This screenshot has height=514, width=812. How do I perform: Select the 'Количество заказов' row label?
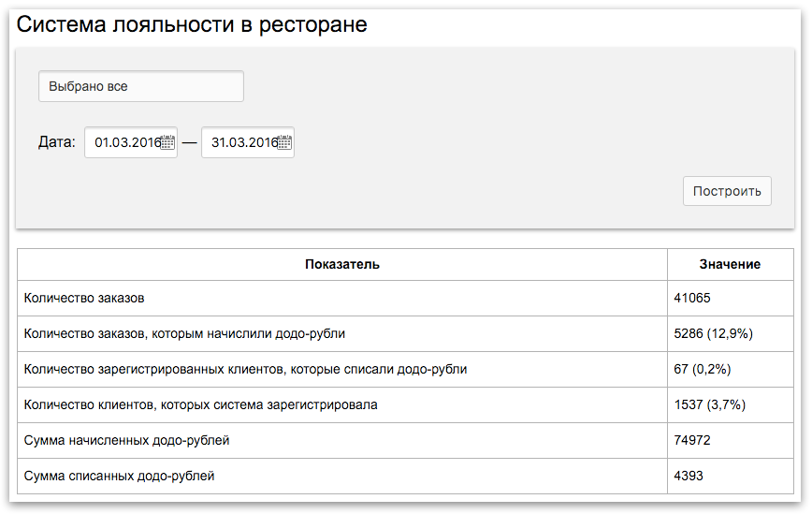84,298
